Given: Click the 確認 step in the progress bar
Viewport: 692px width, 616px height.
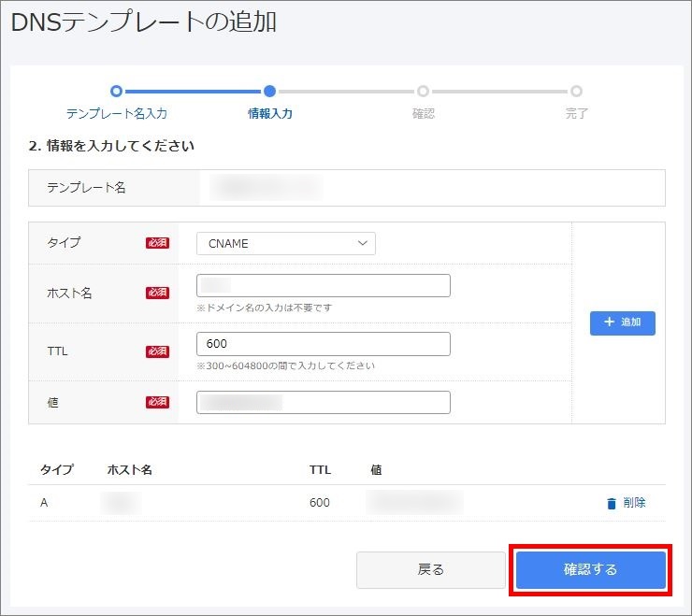Looking at the screenshot, I should (x=423, y=113).
